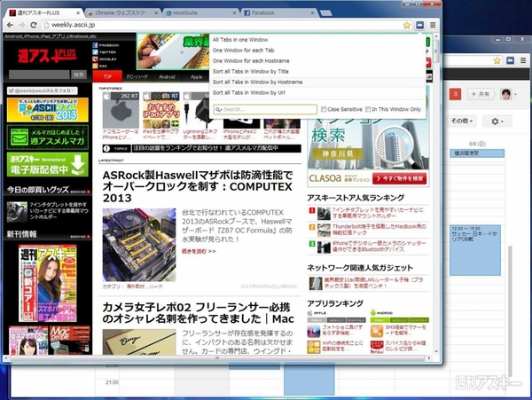Image resolution: width=532 pixels, height=400 pixels.
Task: Click in the tab Search... field
Action: [265, 109]
